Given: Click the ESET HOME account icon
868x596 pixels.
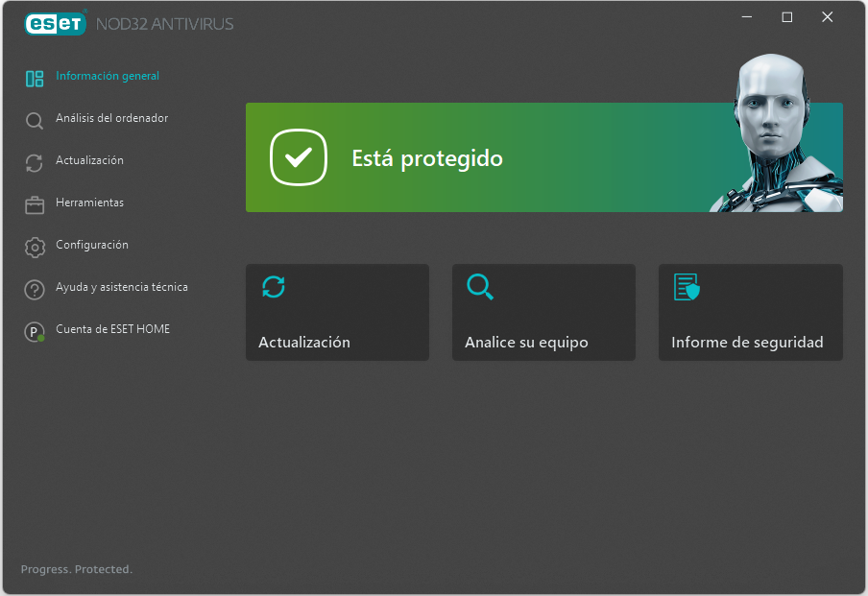Looking at the screenshot, I should click(35, 332).
